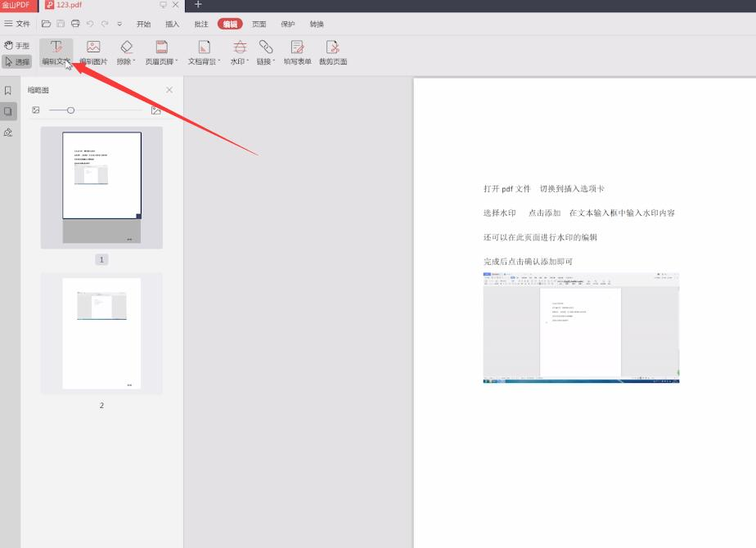Click the print icon in quick access toolbar
Screen dimensions: 756x548
(75, 25)
